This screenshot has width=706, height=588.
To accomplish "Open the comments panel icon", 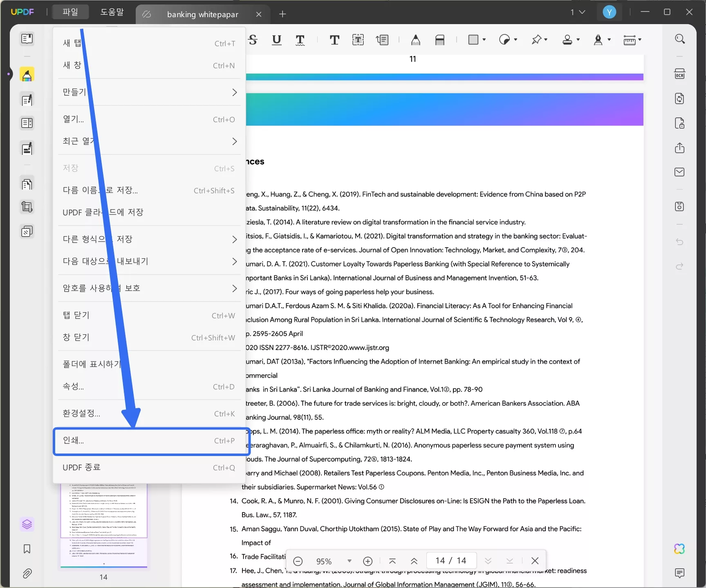I will click(680, 573).
